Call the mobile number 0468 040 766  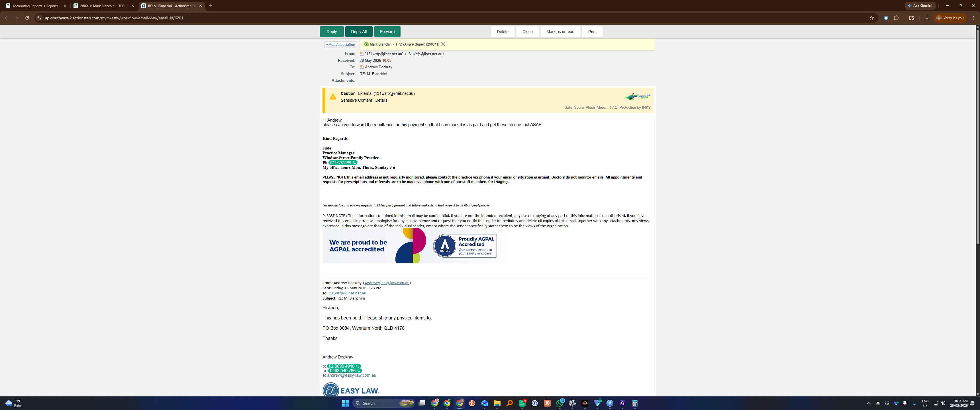pos(345,371)
